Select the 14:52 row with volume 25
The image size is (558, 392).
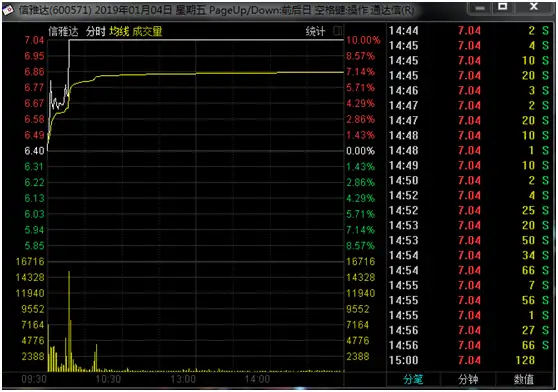[469, 210]
